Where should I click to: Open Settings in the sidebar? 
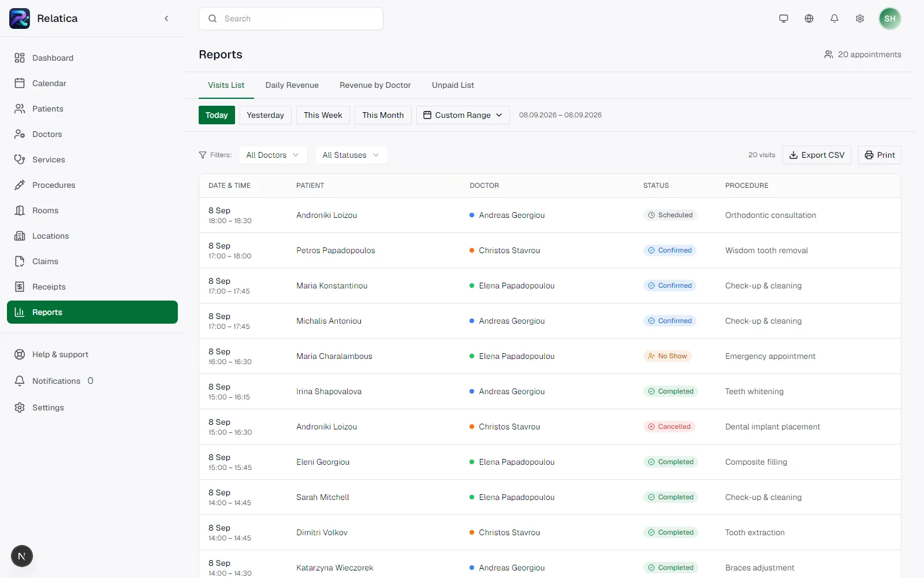click(x=92, y=407)
